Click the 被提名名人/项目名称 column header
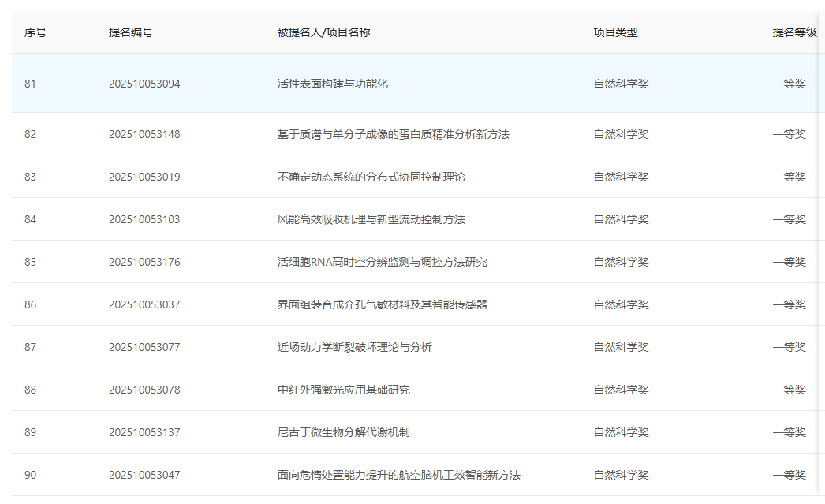 pos(323,32)
